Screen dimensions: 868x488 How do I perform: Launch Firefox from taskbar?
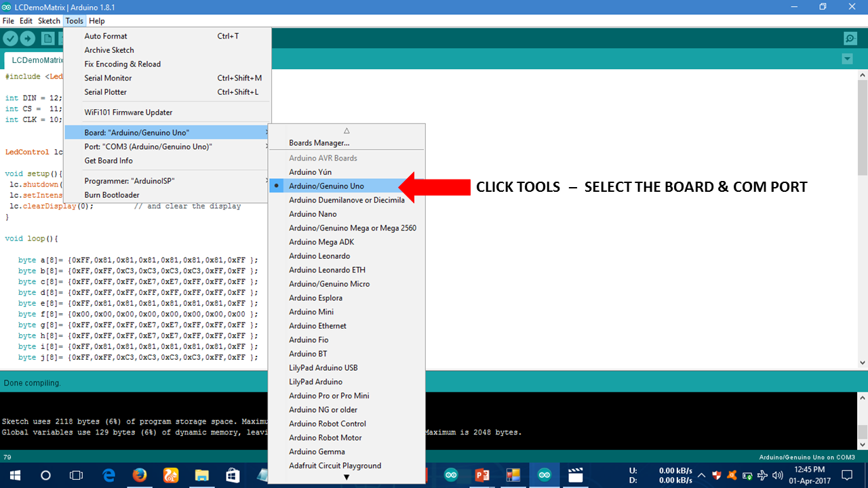[x=140, y=475]
